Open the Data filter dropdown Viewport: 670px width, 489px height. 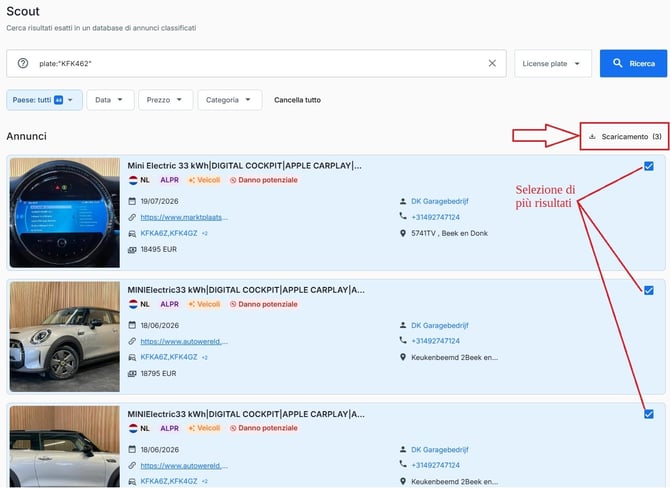(x=110, y=100)
